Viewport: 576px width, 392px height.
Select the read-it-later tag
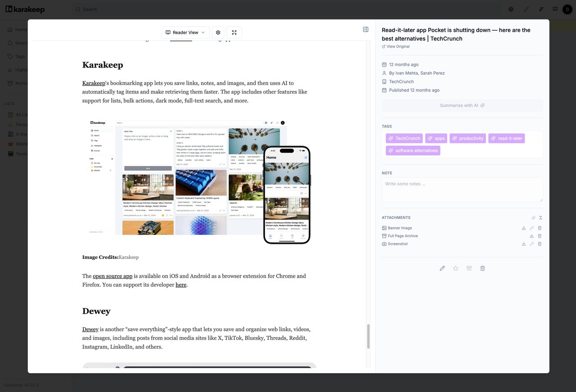click(x=507, y=139)
